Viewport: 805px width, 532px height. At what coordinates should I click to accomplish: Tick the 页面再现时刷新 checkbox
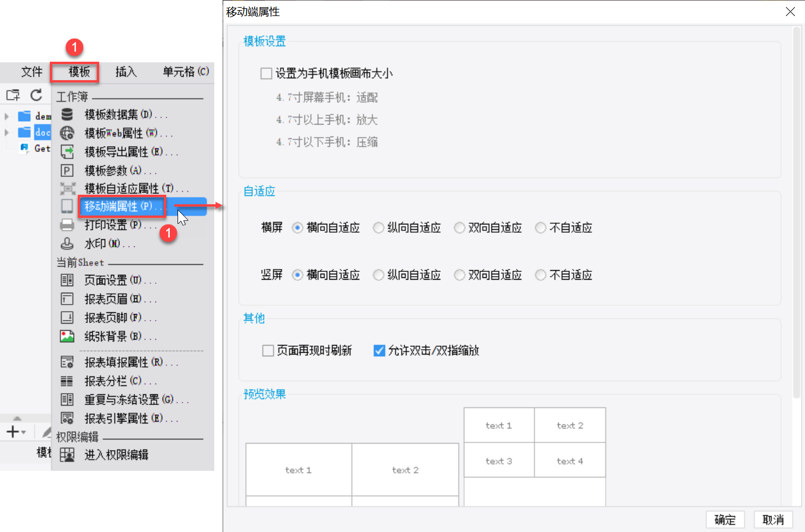268,351
